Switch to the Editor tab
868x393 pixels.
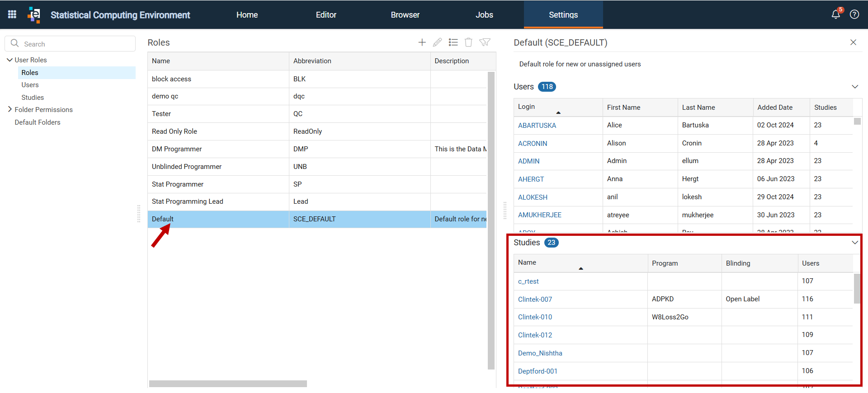326,14
